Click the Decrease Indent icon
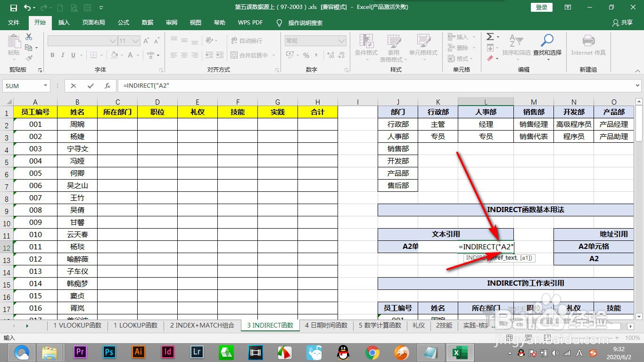This screenshot has height=362, width=644. click(x=209, y=55)
